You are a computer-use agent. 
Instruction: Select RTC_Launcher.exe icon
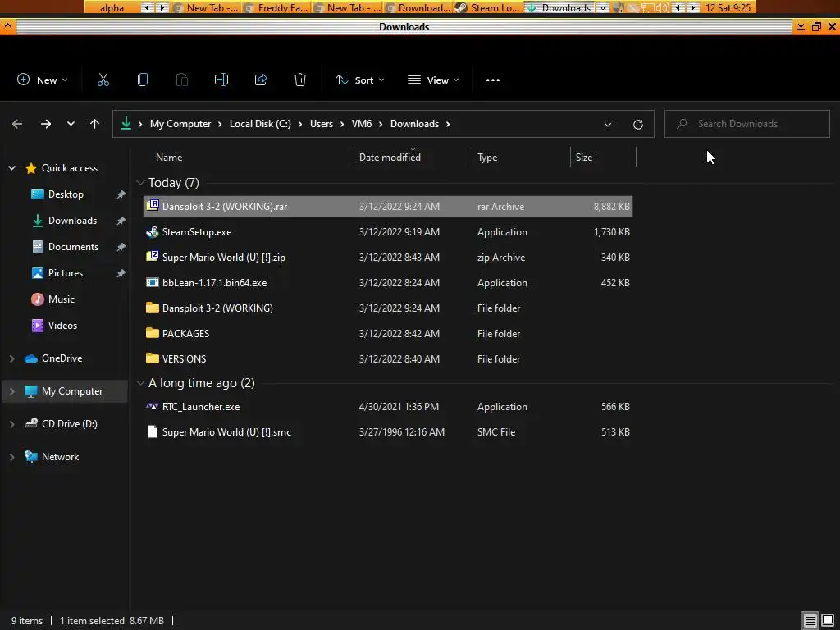pos(153,407)
